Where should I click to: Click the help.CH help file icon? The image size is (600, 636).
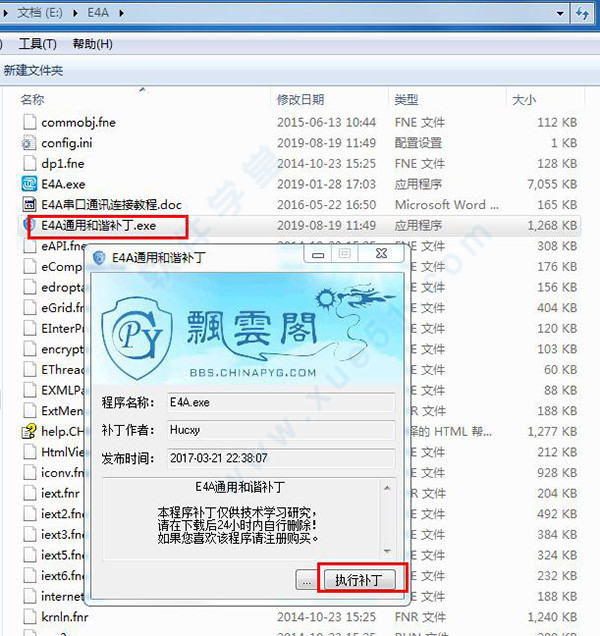pyautogui.click(x=29, y=432)
